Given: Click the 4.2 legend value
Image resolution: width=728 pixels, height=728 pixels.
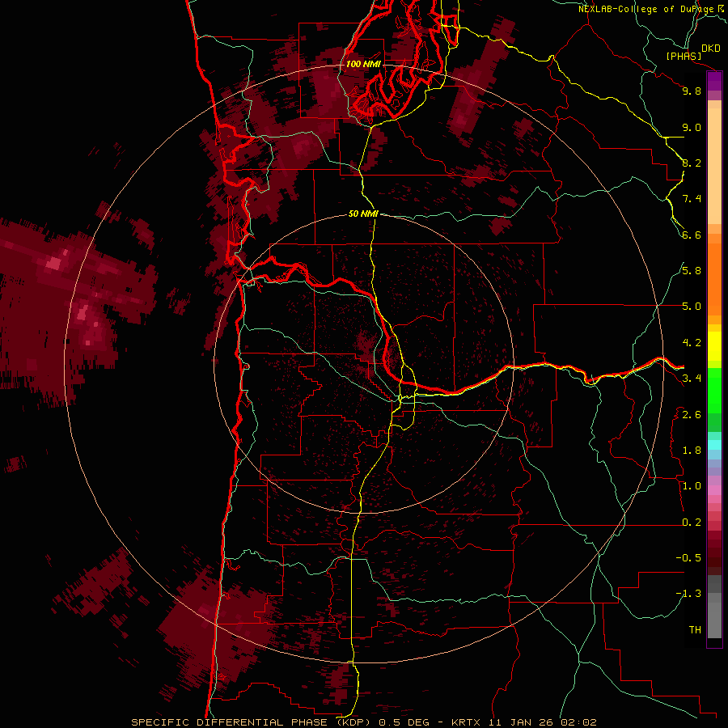Looking at the screenshot, I should [692, 343].
